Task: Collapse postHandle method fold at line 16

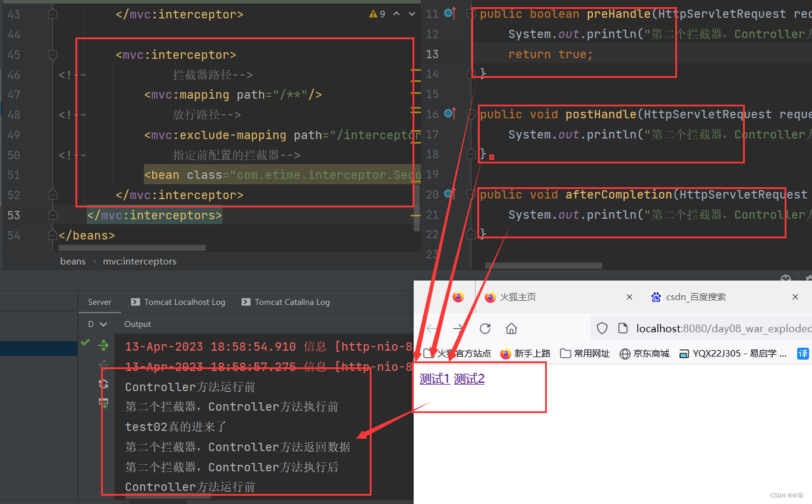Action: 472,114
